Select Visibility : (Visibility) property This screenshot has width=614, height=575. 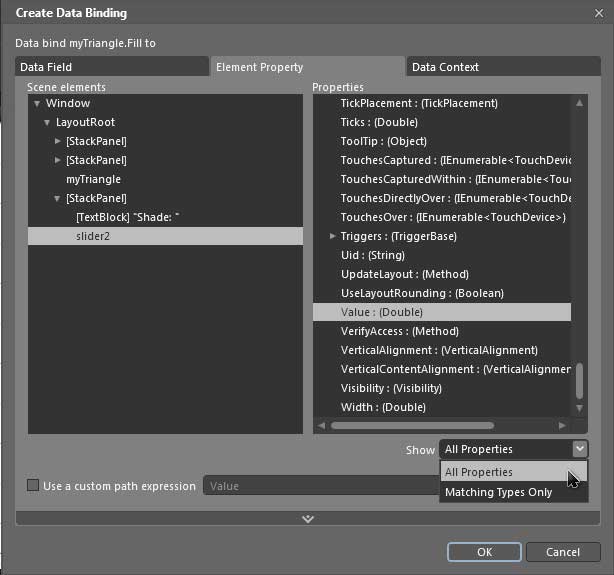coord(442,388)
